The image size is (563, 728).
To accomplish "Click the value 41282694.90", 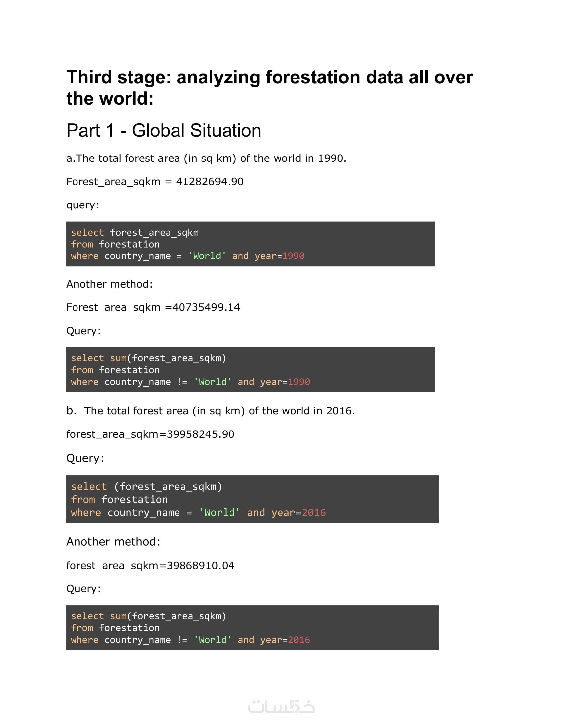I will coord(209,182).
